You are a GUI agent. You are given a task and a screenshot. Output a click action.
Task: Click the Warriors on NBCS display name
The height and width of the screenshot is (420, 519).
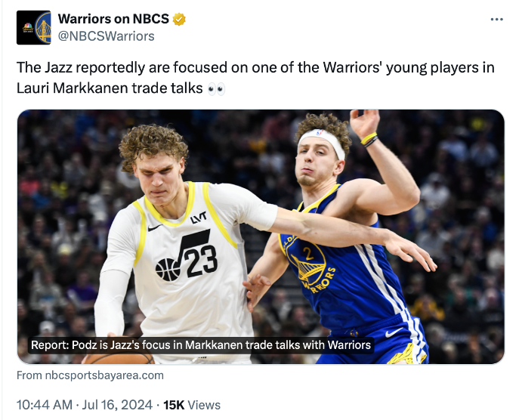coord(113,20)
